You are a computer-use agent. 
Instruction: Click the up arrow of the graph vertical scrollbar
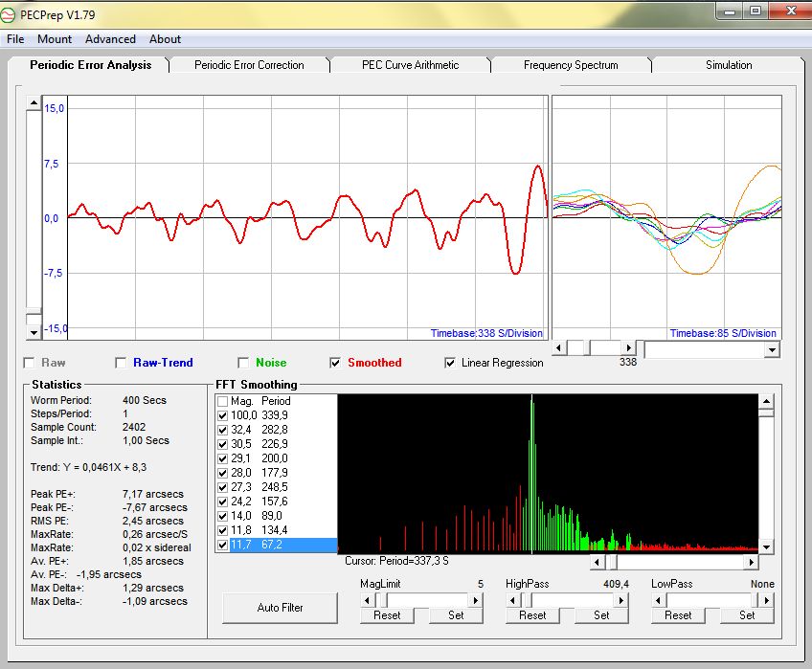[34, 102]
